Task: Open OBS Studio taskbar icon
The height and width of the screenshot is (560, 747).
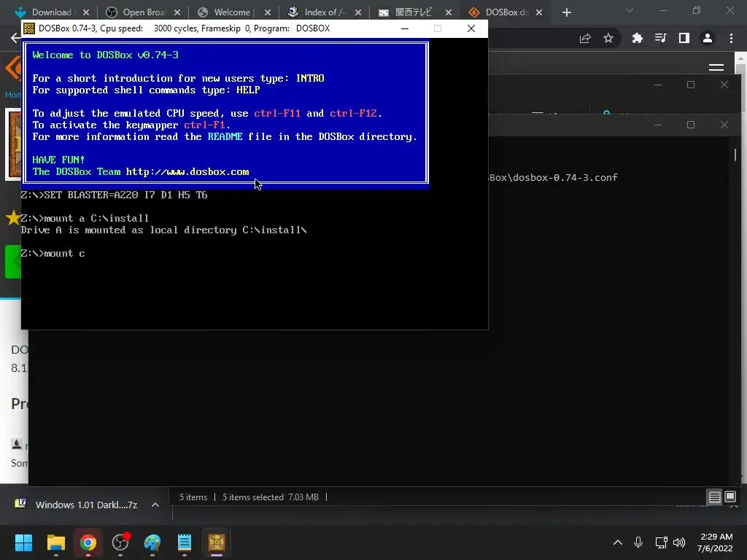Action: 120,542
